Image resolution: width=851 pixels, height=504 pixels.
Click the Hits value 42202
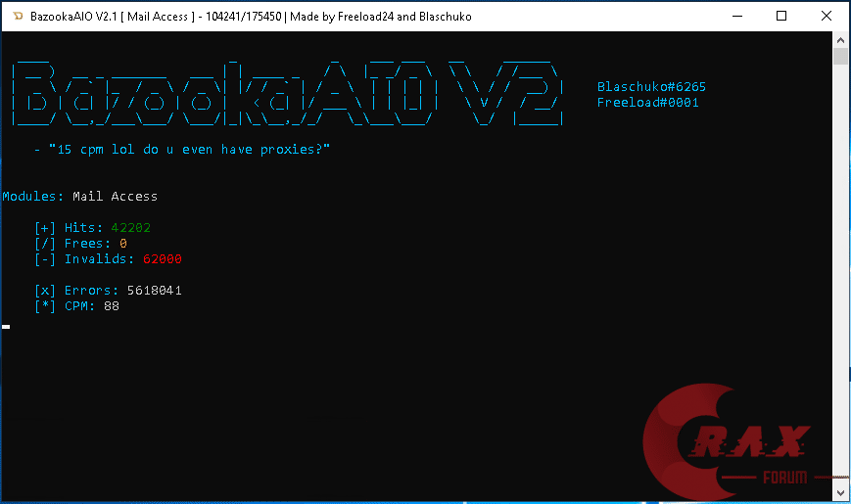[x=131, y=228]
